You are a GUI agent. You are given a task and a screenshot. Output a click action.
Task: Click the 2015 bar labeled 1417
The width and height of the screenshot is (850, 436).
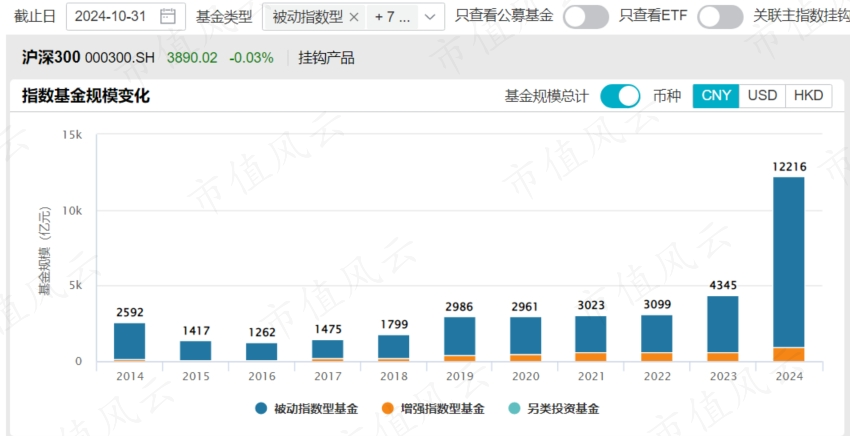tap(196, 351)
